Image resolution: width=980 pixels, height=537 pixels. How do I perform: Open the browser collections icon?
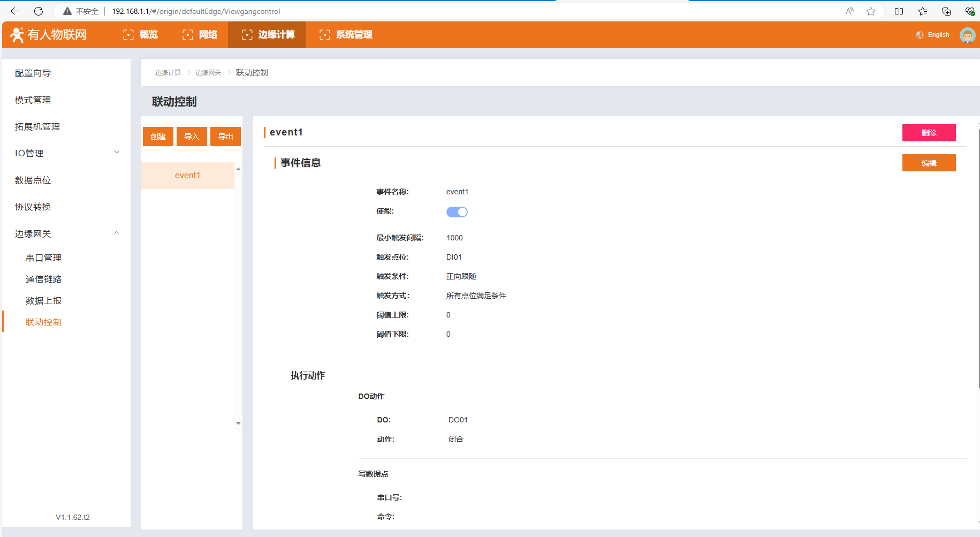946,11
